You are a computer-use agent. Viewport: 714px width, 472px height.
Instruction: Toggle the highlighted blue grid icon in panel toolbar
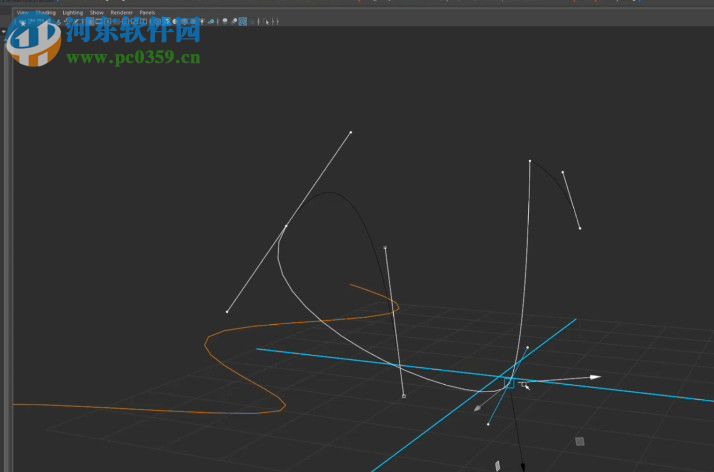point(243,21)
